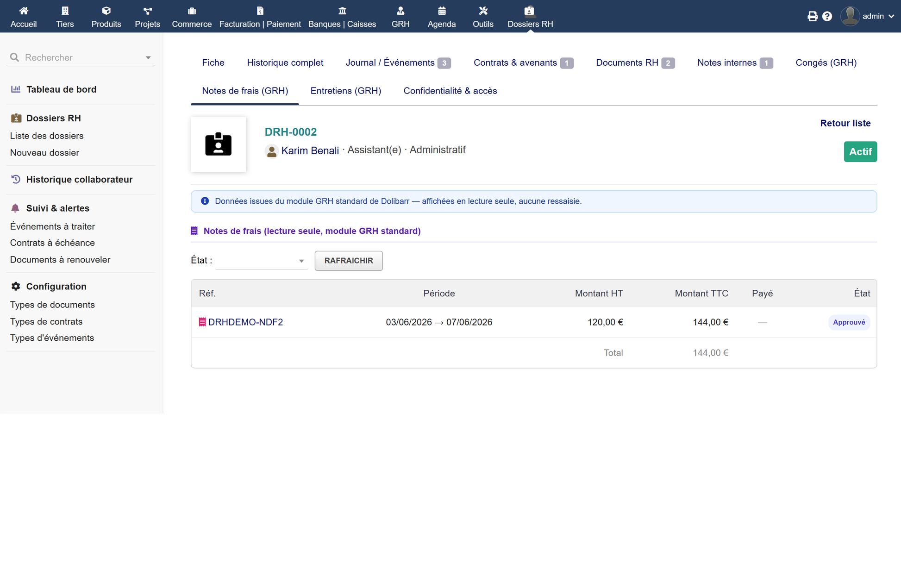Click the Période column header
This screenshot has height=588, width=901.
tap(438, 293)
